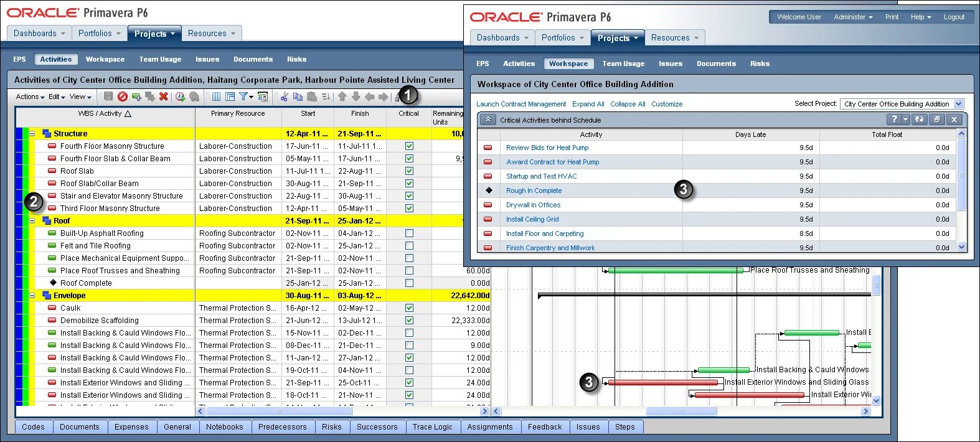Click the Schedule clock icon
Image resolution: width=980 pixels, height=442 pixels.
coord(181,96)
